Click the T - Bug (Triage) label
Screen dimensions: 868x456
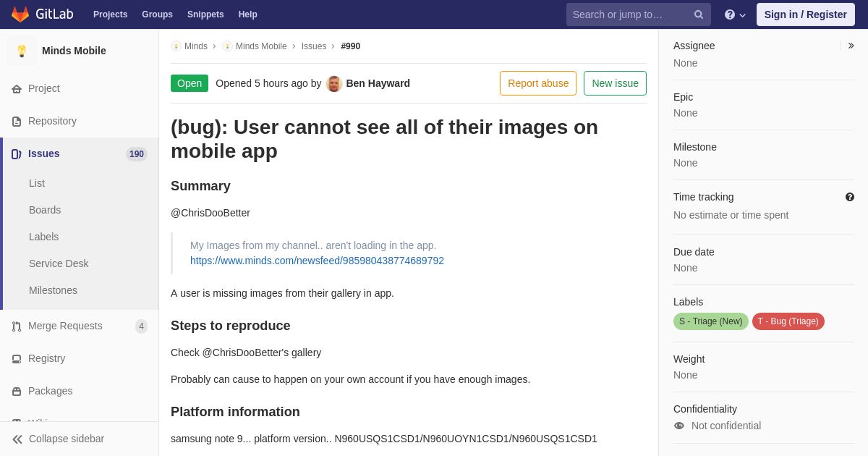pyautogui.click(x=788, y=321)
